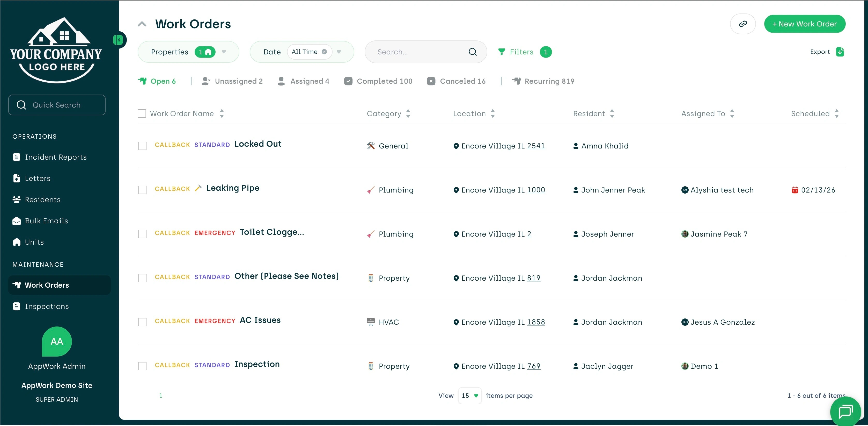Image resolution: width=868 pixels, height=426 pixels.
Task: Toggle the select-all checkbox in header
Action: [142, 114]
